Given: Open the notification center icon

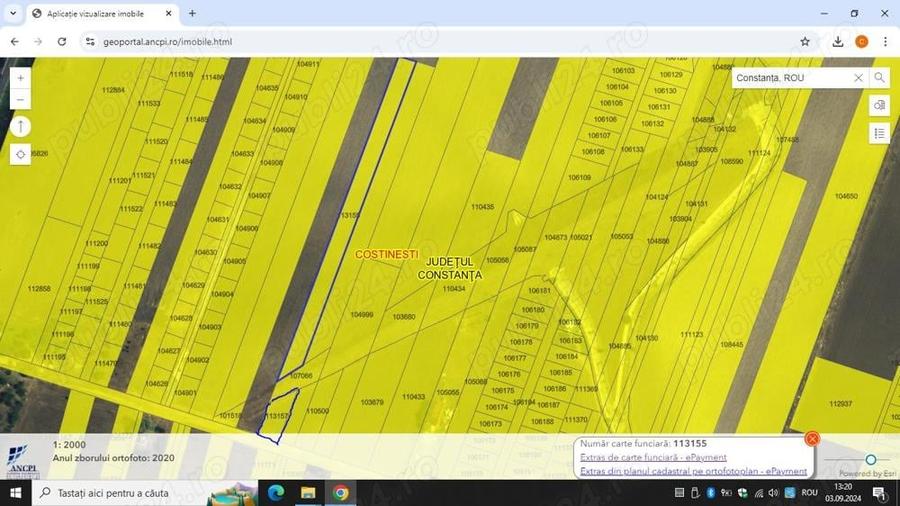Looking at the screenshot, I should point(879,493).
